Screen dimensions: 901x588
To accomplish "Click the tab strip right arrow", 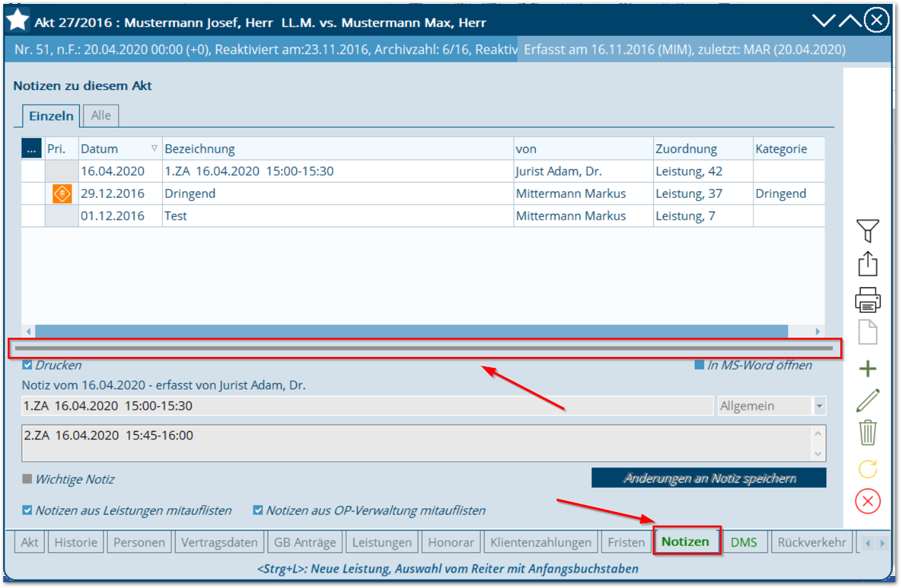I will point(882,543).
